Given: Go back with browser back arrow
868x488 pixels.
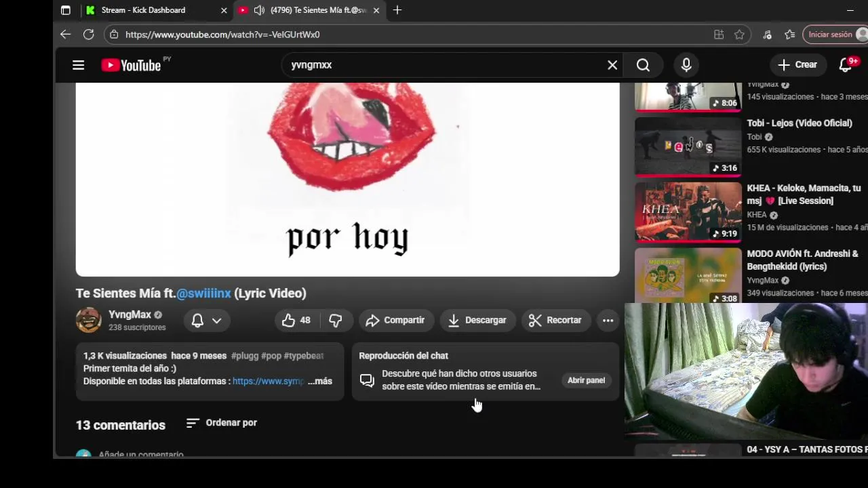Looking at the screenshot, I should 65,35.
